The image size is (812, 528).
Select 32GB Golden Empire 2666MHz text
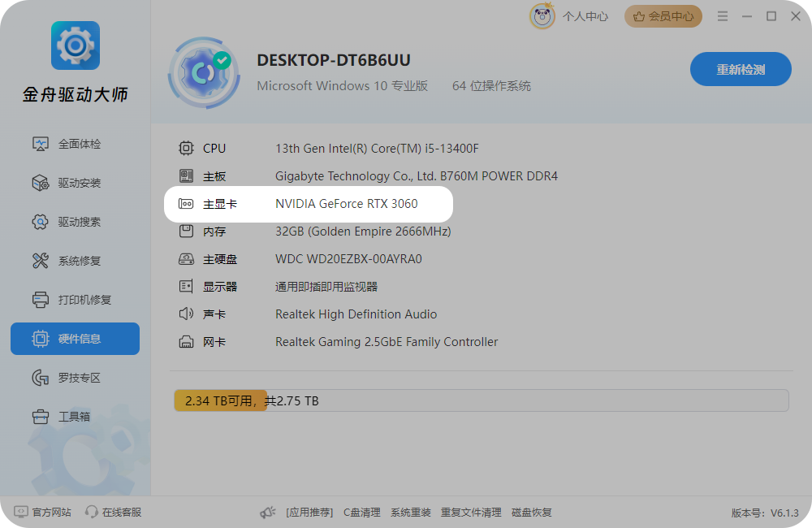pyautogui.click(x=363, y=231)
